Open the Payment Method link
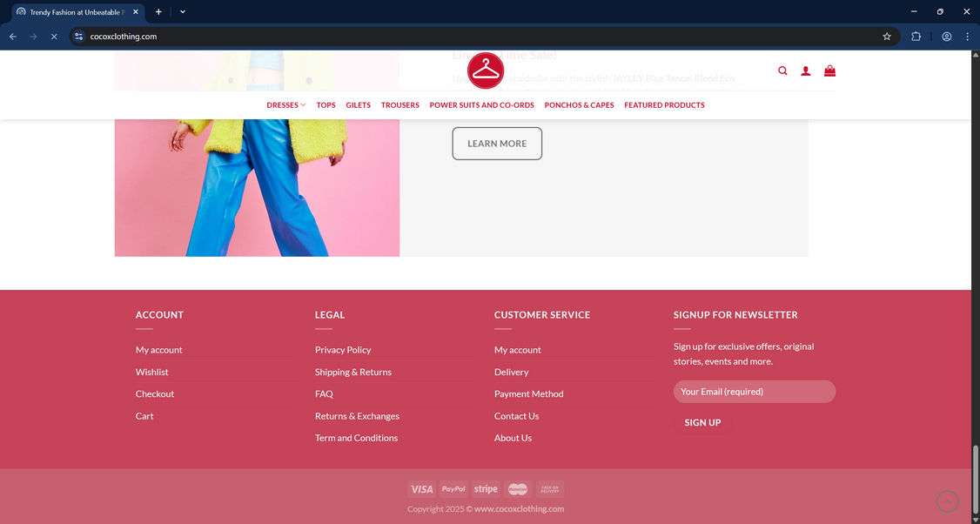 tap(529, 393)
